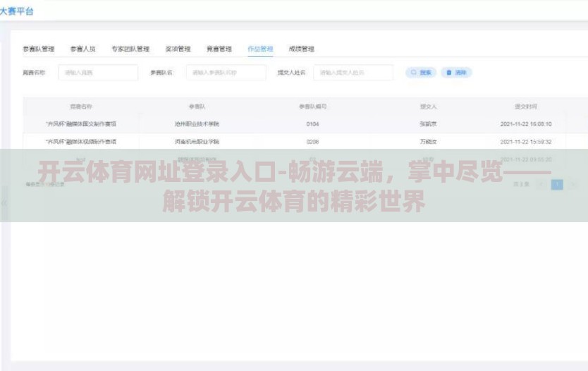The width and height of the screenshot is (588, 371).
Task: Click the 大赛平台 title link
Action: [x=16, y=11]
